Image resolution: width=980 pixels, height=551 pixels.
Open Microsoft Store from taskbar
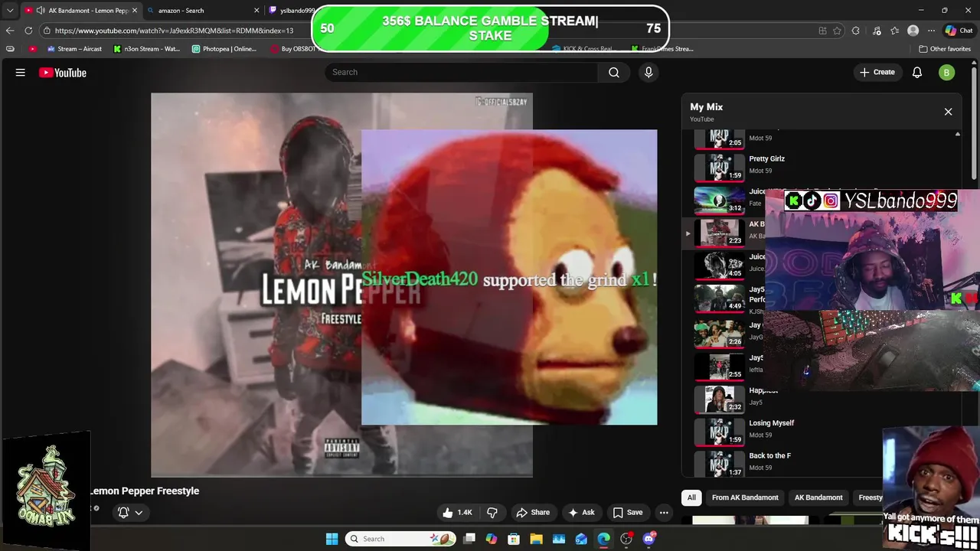point(514,539)
